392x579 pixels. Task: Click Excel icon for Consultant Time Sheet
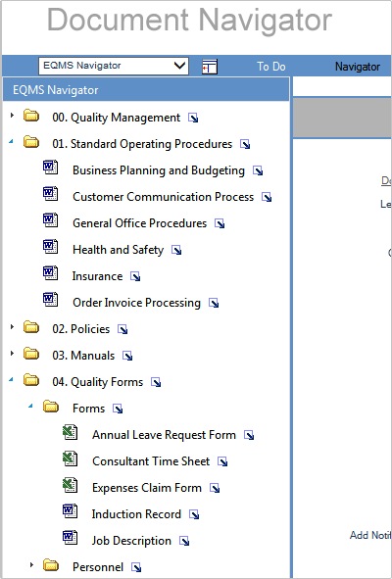[70, 458]
